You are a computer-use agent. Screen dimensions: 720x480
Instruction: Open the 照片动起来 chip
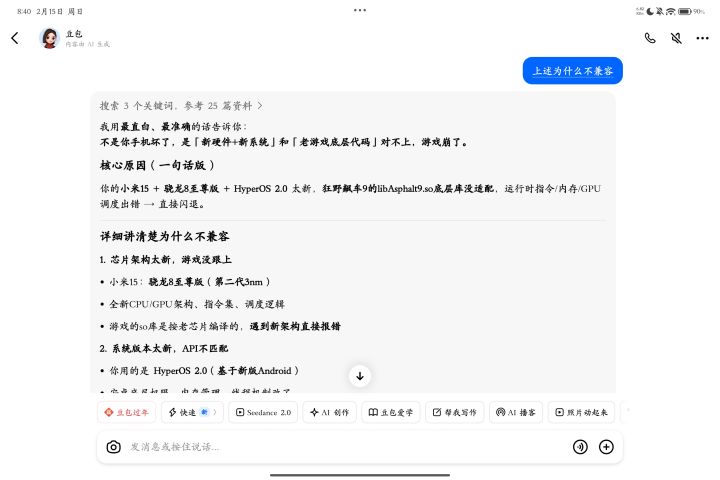[x=581, y=412]
